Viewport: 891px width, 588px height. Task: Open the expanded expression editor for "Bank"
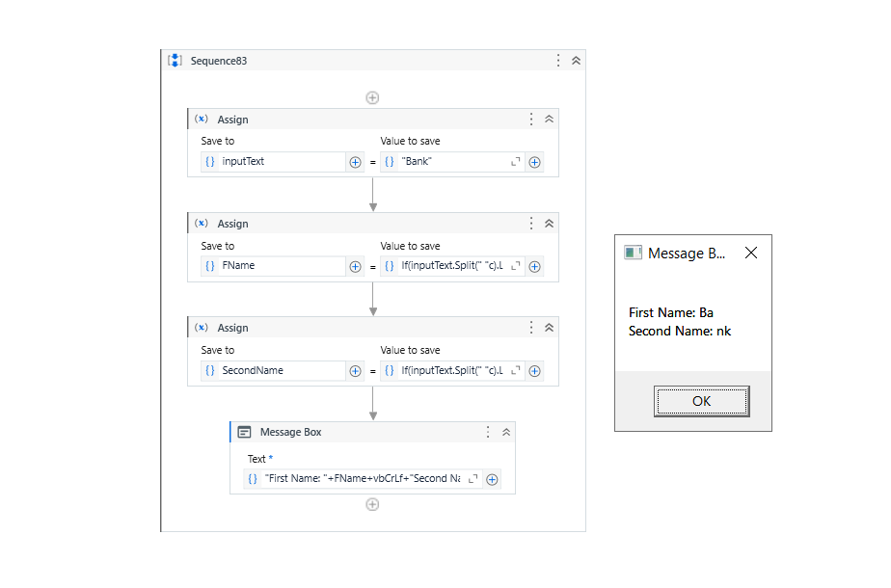pos(514,161)
